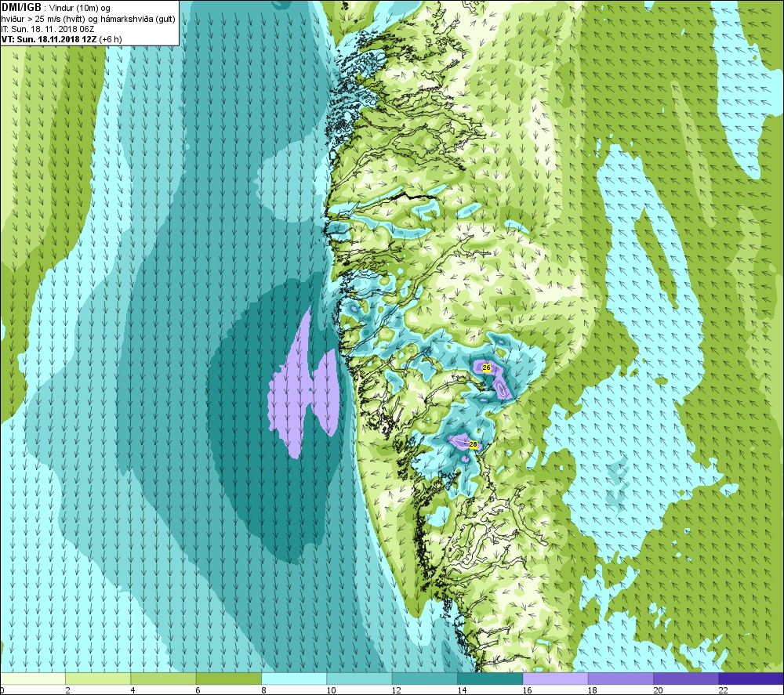This screenshot has width=784, height=695.
Task: Click the pale cream 0–2 m/s legend swatch
Action: coord(32,679)
